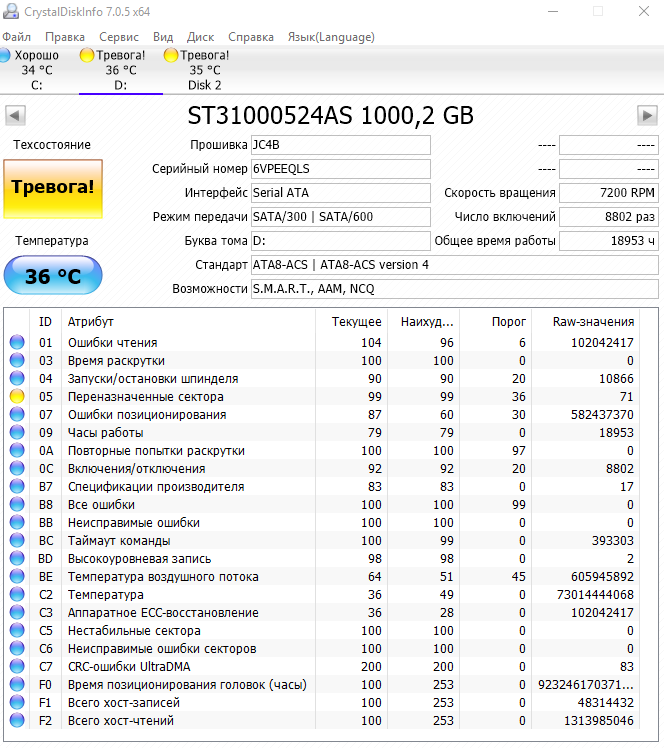Click status orb of C2 Температура row
This screenshot has width=664, height=748.
(17, 594)
